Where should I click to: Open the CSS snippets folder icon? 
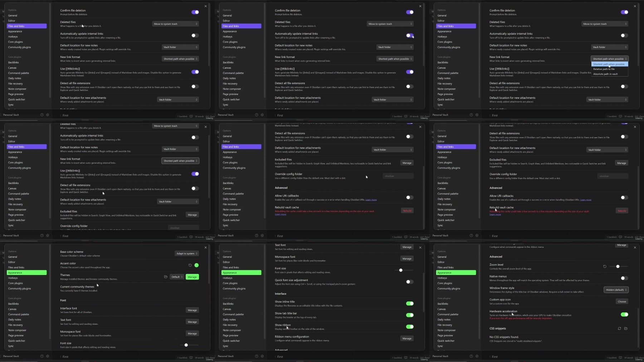coord(626,328)
